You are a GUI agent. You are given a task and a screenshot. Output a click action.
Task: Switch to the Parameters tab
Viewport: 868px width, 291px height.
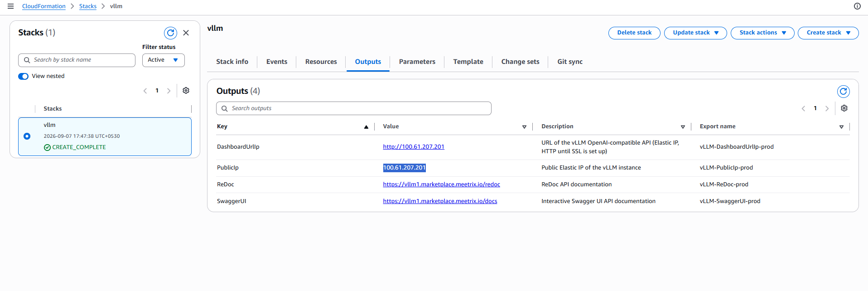tap(417, 62)
